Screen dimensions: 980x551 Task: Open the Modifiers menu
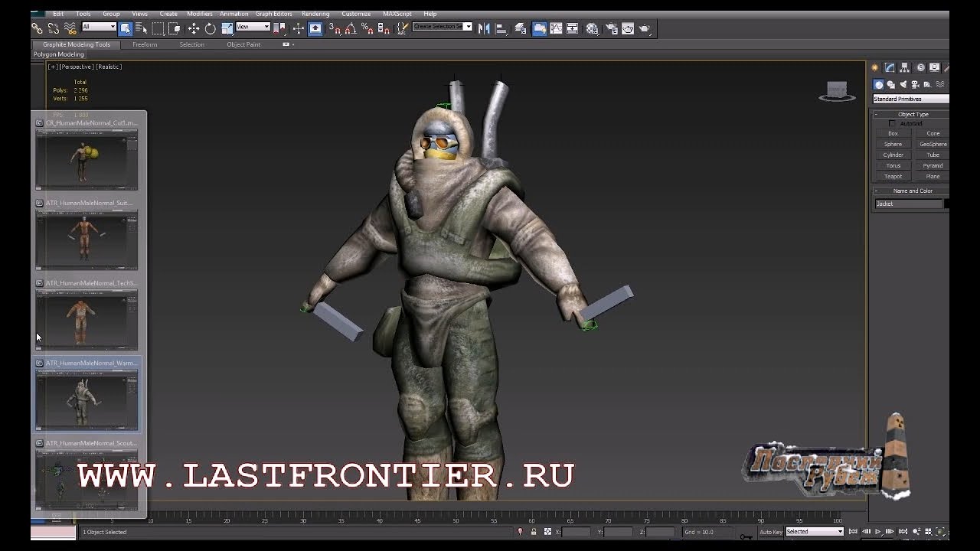coord(200,14)
